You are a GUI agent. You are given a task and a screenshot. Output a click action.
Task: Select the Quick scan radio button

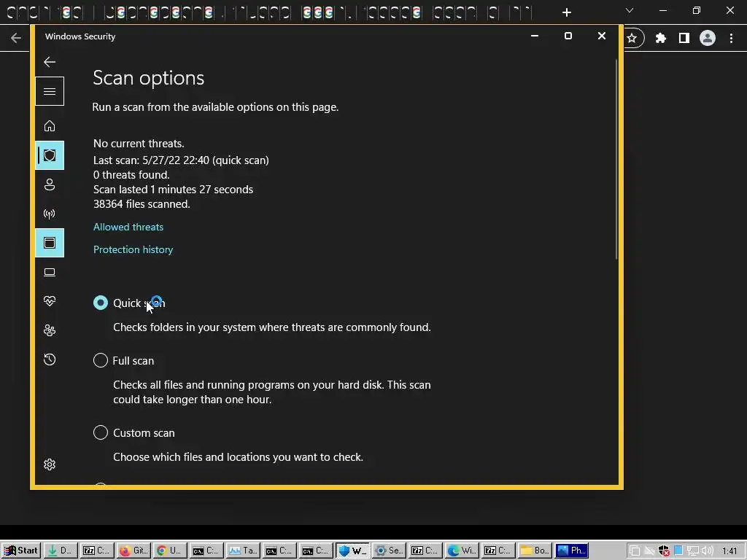(101, 303)
